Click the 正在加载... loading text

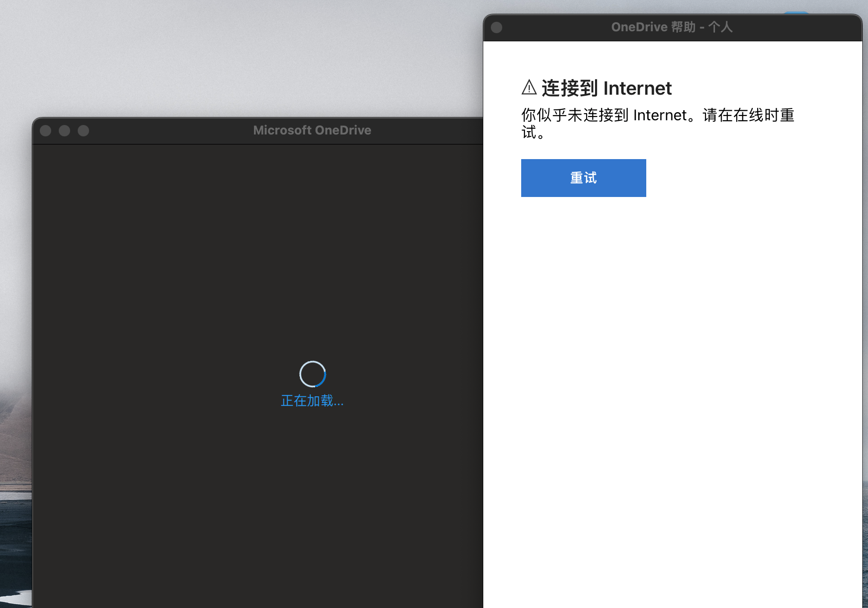[312, 401]
